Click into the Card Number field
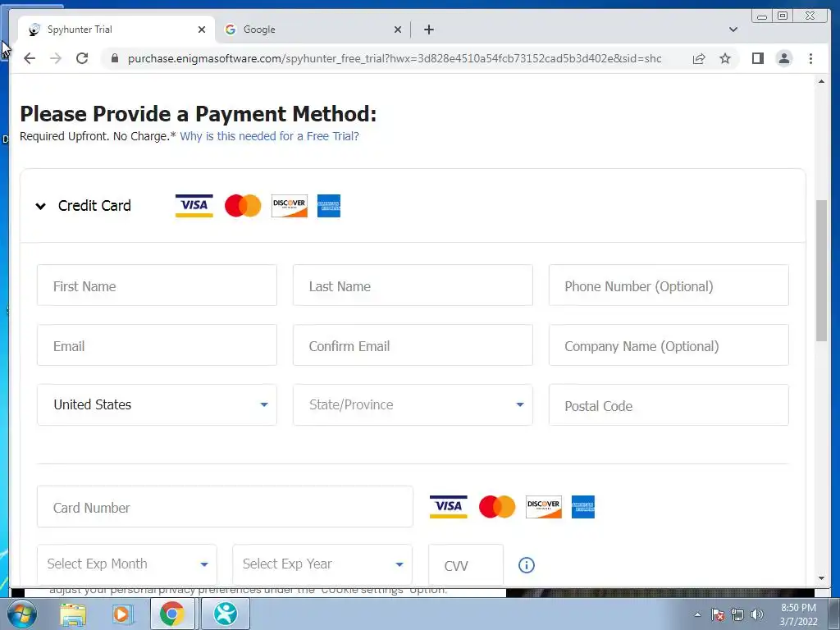Screen dimensions: 840x630 click(x=225, y=507)
